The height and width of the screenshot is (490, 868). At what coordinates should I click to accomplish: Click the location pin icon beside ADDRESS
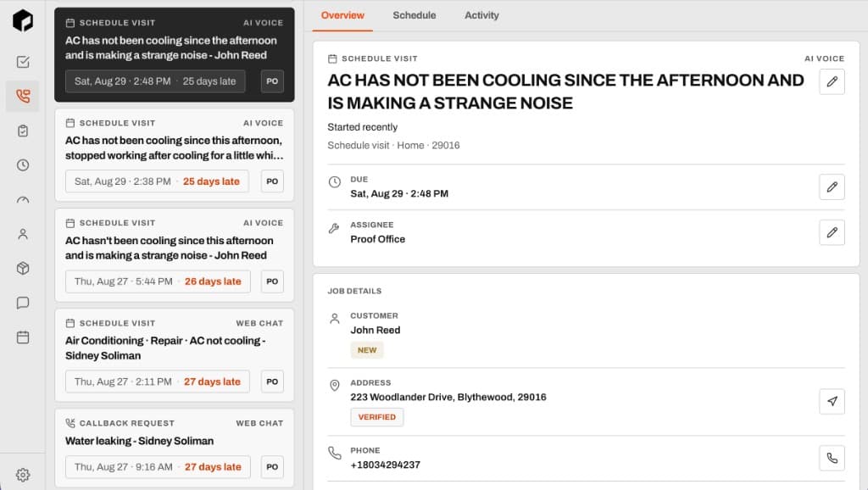pos(334,386)
